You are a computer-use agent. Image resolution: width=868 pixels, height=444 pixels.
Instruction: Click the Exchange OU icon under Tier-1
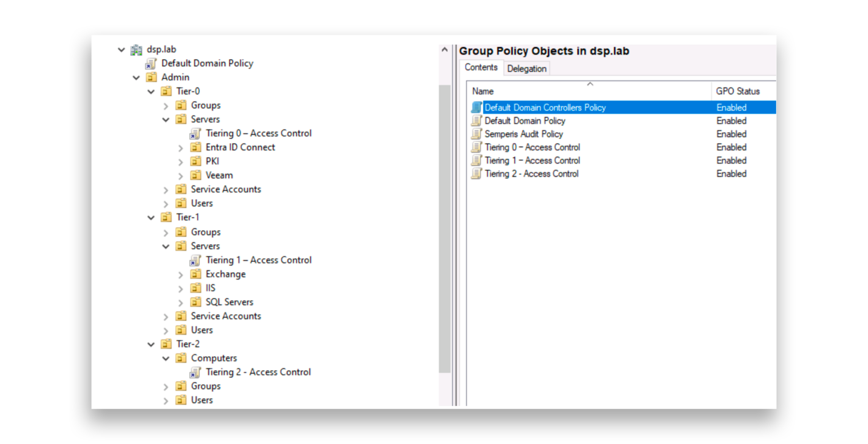click(x=196, y=274)
